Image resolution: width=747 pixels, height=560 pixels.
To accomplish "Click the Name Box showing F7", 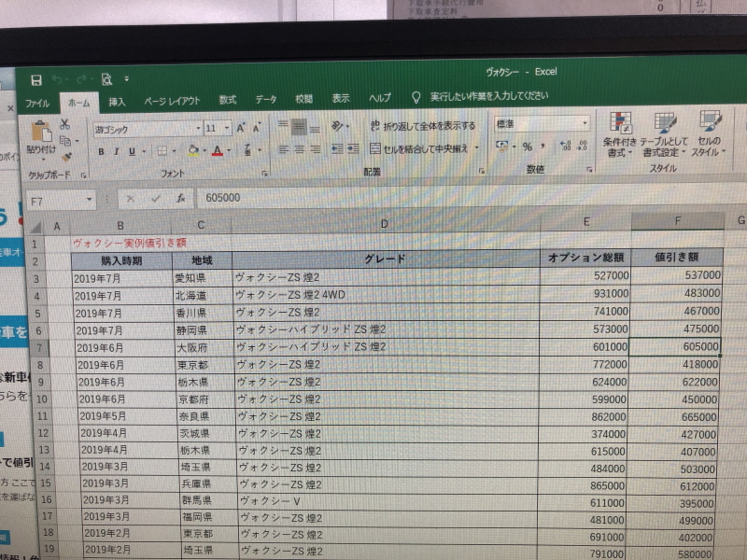I will 55,201.
